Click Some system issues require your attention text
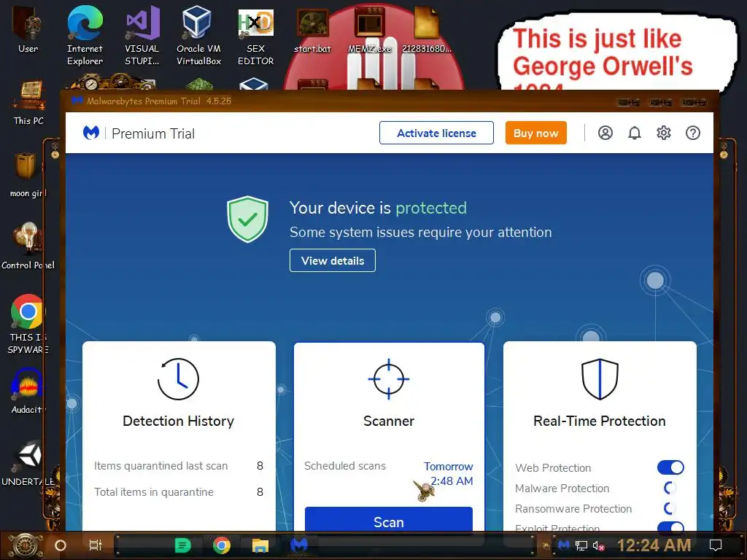Image resolution: width=747 pixels, height=560 pixels. pyautogui.click(x=421, y=233)
